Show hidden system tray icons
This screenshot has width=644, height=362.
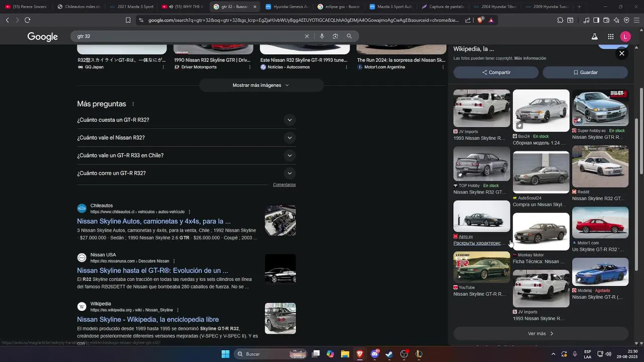[x=553, y=354]
